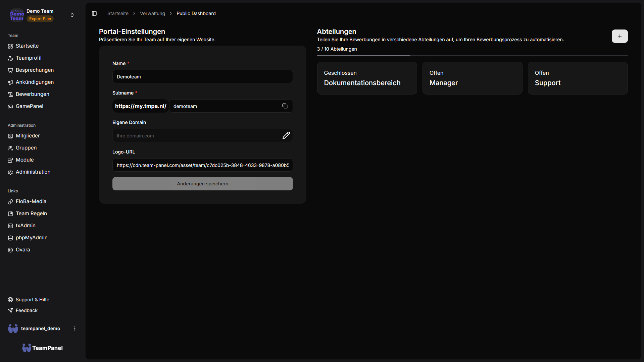The width and height of the screenshot is (644, 362).
Task: Click Public Dashboard breadcrumb text
Action: [196, 13]
